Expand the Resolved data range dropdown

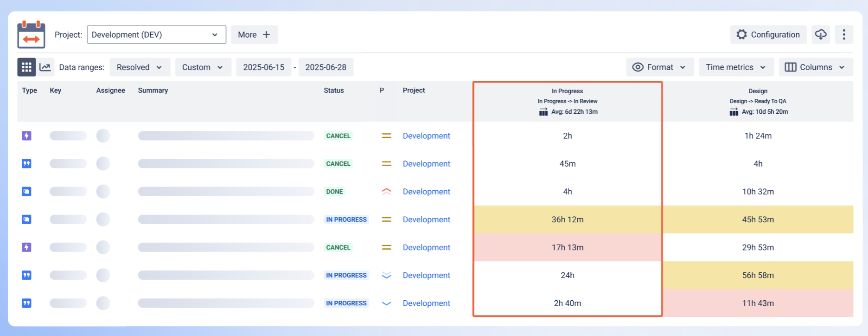[x=140, y=67]
